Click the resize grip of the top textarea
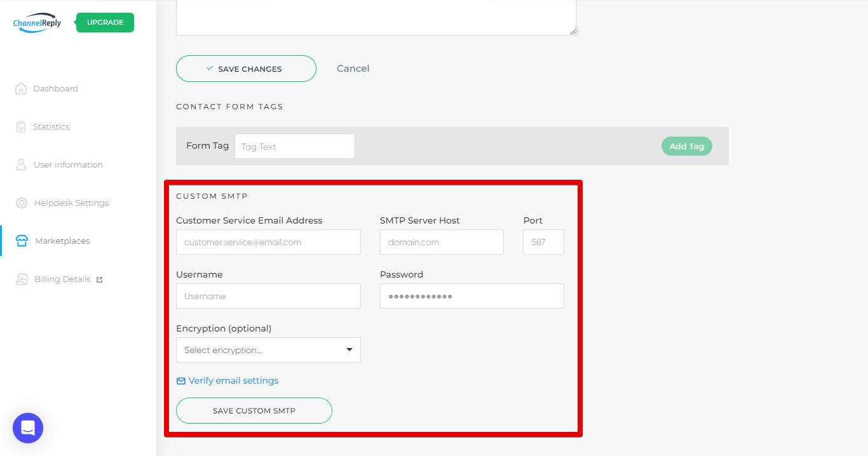Image resolution: width=868 pixels, height=456 pixels. point(573,31)
